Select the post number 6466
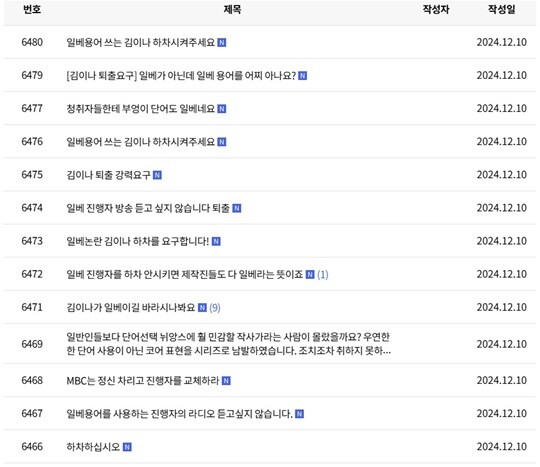The width and height of the screenshot is (540, 467). tap(32, 447)
